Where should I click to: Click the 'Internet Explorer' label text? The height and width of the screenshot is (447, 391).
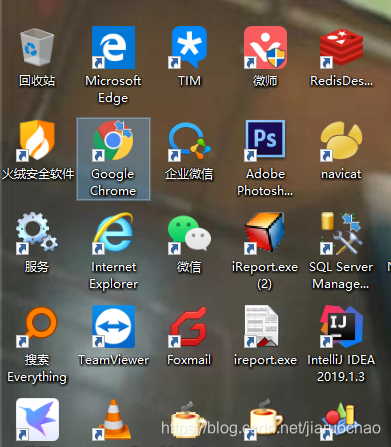point(113,275)
